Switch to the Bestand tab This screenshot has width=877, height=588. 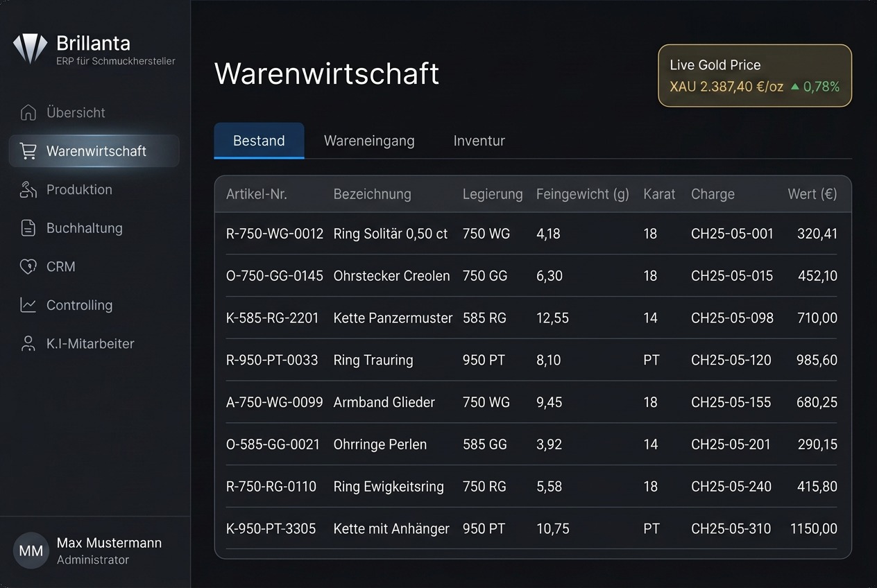(x=259, y=141)
